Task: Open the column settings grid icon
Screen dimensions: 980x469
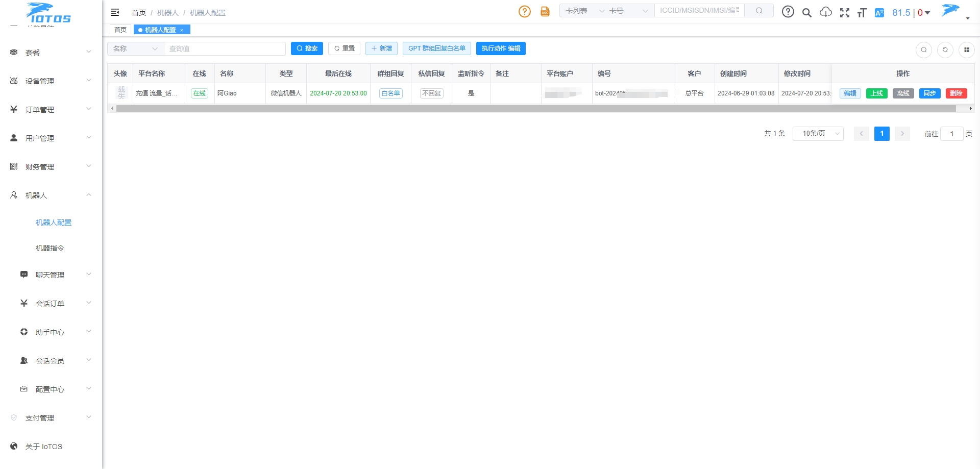Action: (x=967, y=50)
